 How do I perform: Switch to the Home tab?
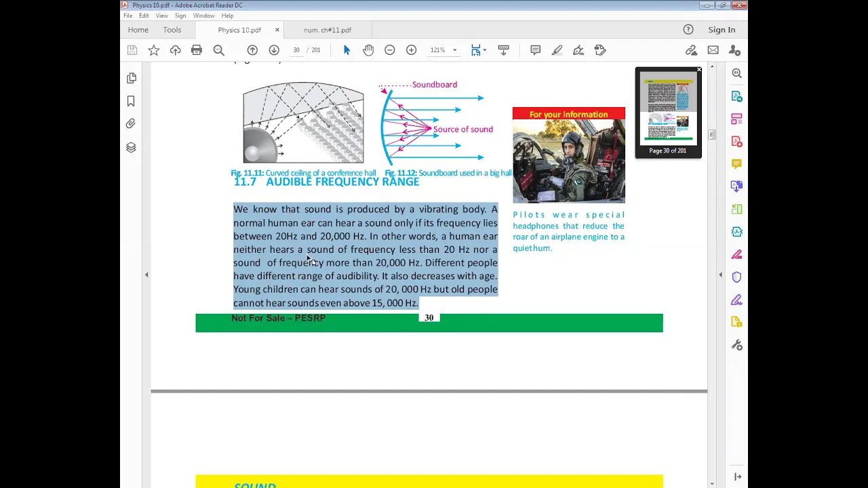[138, 30]
